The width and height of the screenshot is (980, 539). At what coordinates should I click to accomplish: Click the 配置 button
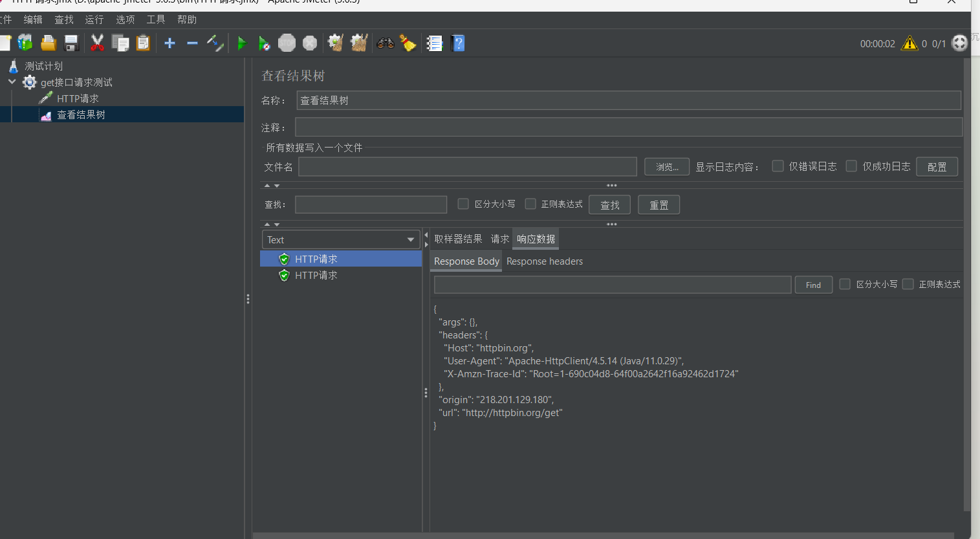(937, 167)
